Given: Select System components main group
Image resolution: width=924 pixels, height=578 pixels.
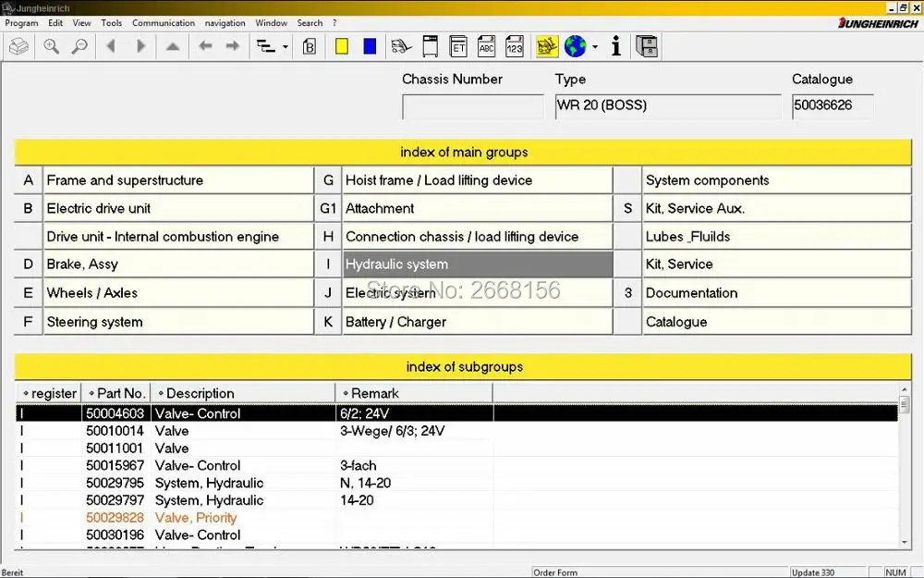Looking at the screenshot, I should coord(777,180).
